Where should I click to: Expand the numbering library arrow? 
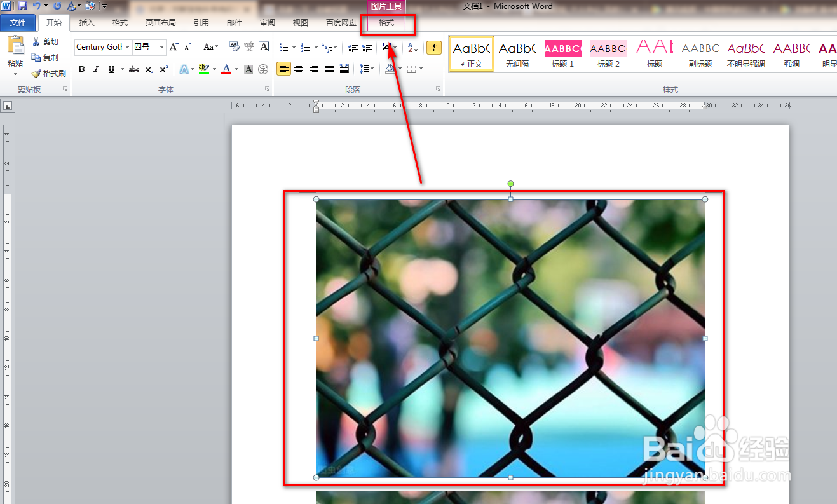point(316,47)
